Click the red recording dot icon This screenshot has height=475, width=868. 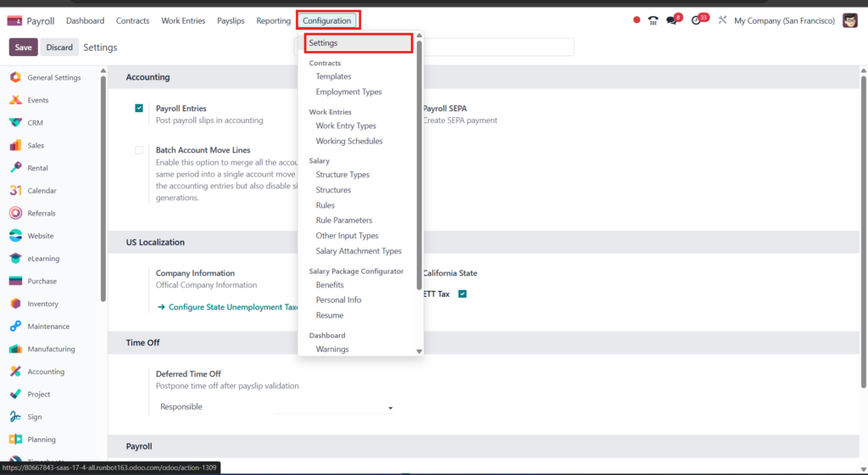[x=637, y=20]
